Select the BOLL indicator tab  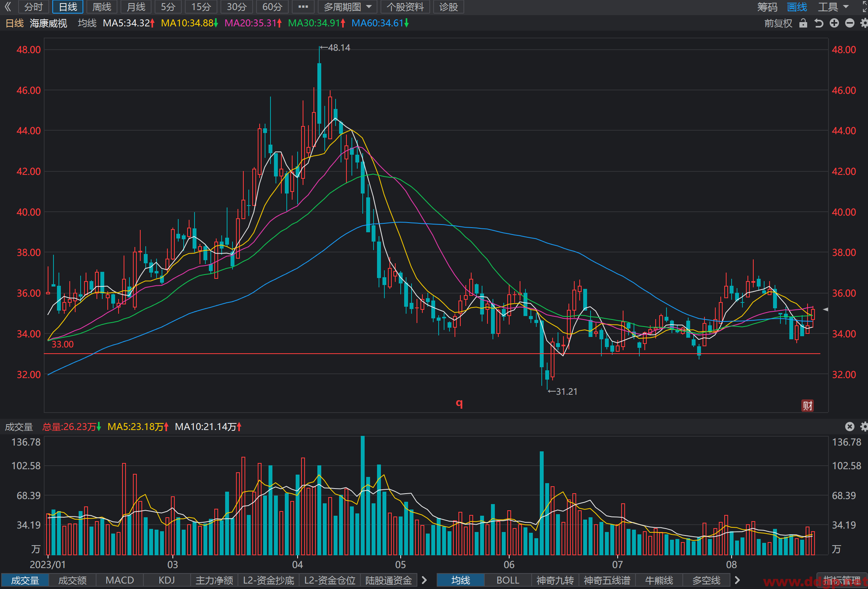(508, 580)
